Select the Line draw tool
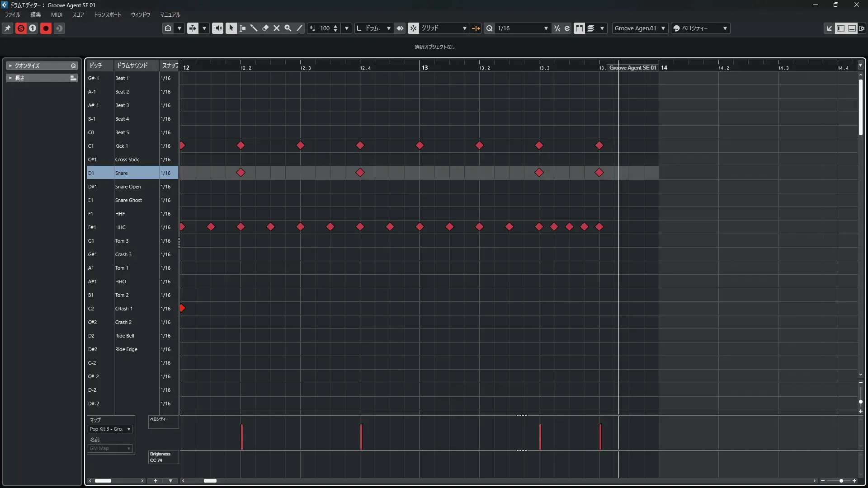The image size is (868, 488). point(299,28)
